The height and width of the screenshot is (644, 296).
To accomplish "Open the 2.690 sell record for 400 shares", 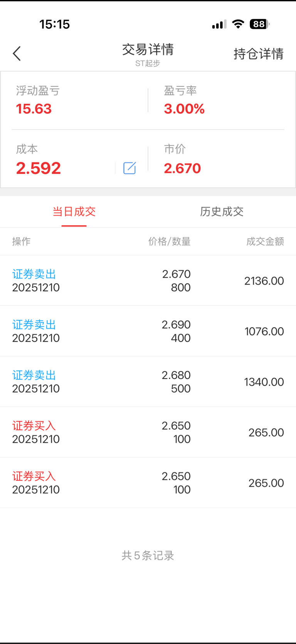I will [148, 331].
